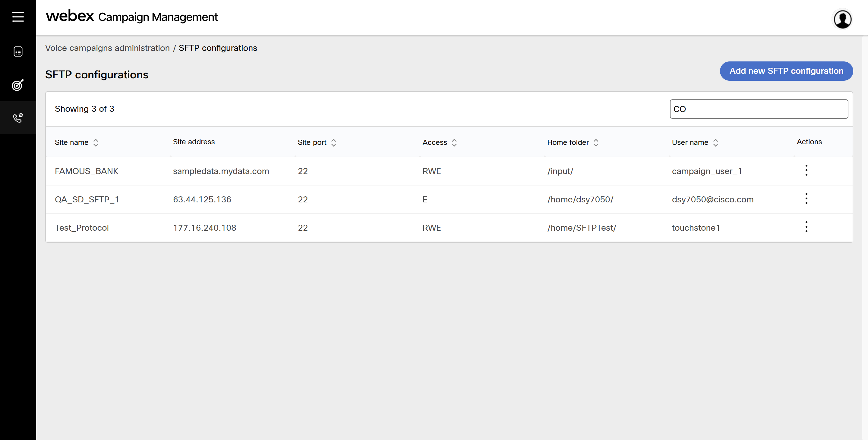Go to Voice campaigns administration breadcrumb
Viewport: 868px width, 440px height.
108,48
